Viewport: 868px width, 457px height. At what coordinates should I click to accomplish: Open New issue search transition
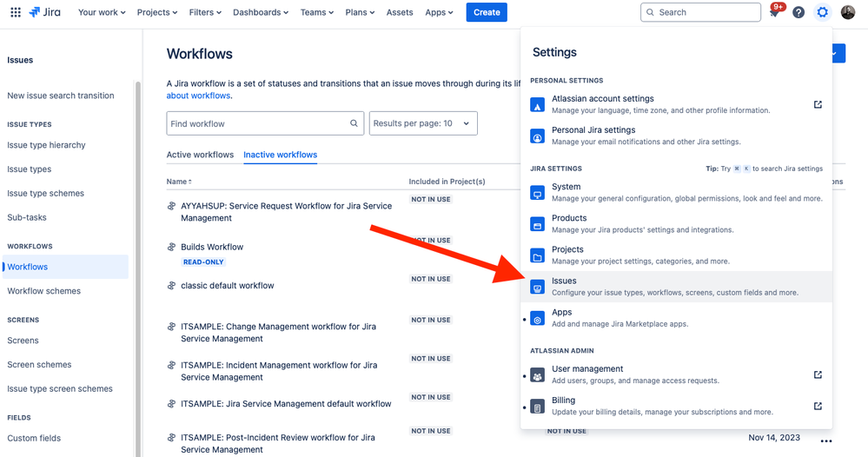[x=61, y=96]
